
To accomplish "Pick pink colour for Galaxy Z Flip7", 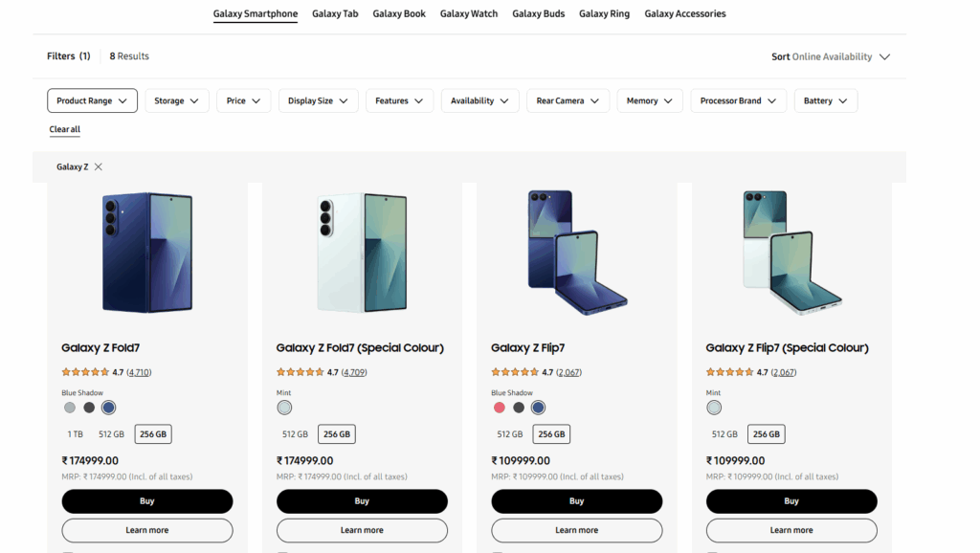I will [x=499, y=408].
